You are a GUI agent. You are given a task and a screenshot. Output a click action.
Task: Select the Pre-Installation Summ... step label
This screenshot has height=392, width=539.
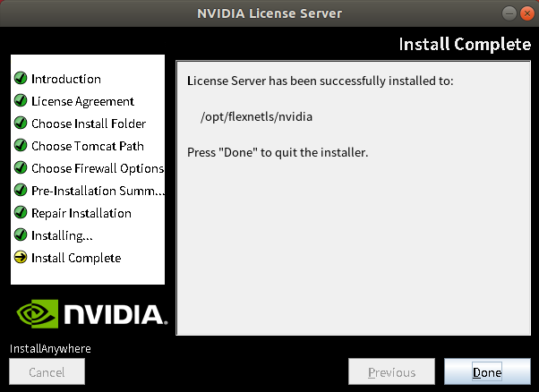point(98,191)
